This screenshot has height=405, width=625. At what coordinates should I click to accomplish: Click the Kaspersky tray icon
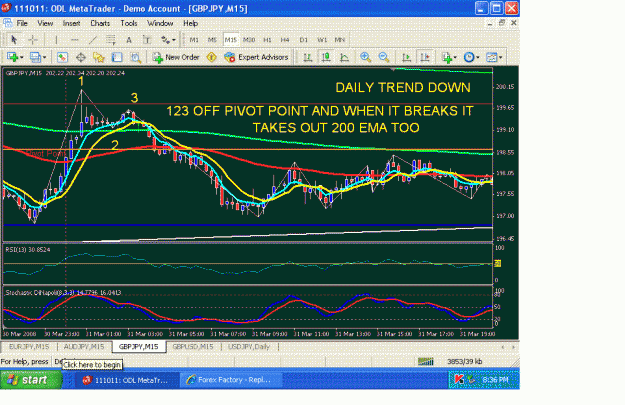[x=458, y=380]
